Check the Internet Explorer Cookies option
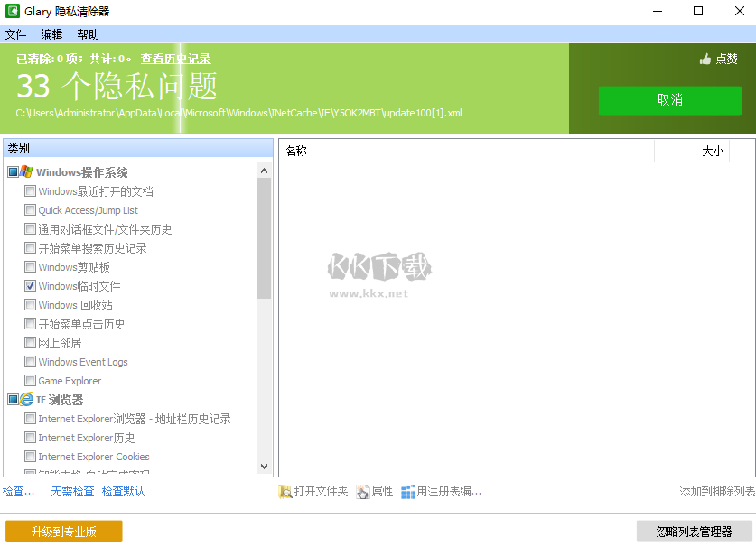The height and width of the screenshot is (546, 756). (x=30, y=456)
